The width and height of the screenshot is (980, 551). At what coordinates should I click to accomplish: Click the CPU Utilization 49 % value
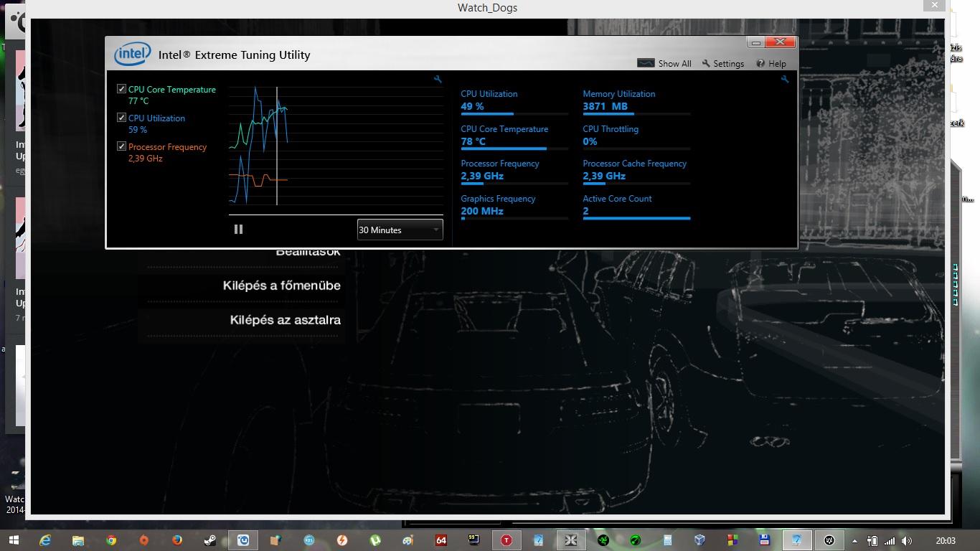coord(472,106)
